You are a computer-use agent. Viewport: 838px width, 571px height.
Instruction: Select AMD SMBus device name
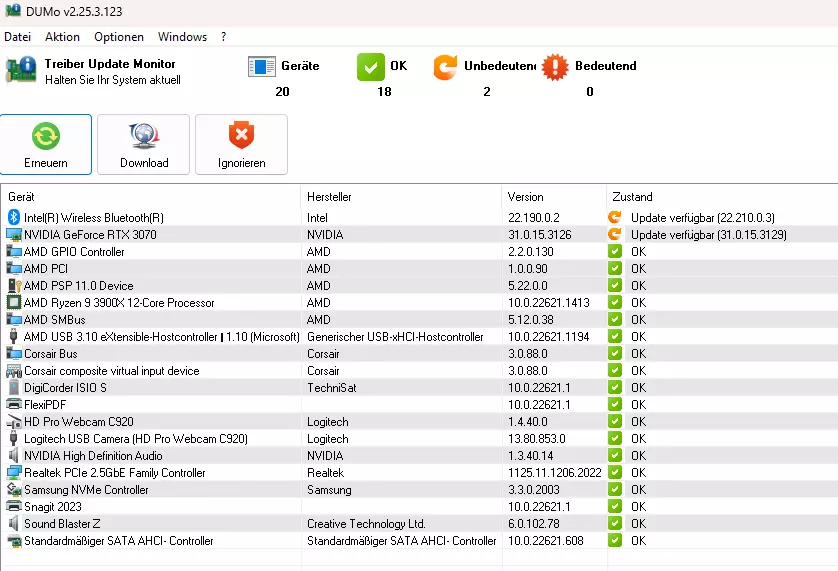coord(55,320)
